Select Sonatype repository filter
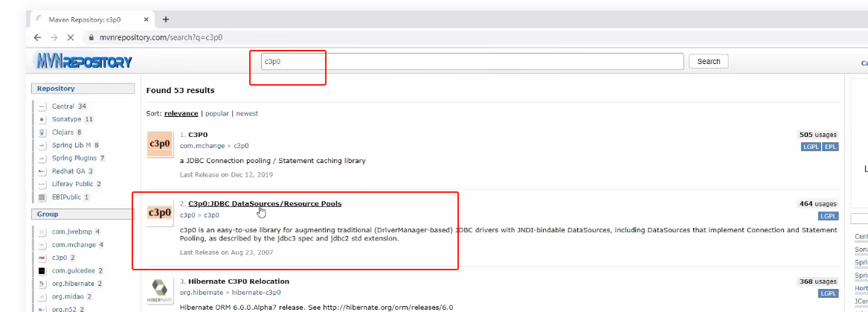 click(x=66, y=119)
